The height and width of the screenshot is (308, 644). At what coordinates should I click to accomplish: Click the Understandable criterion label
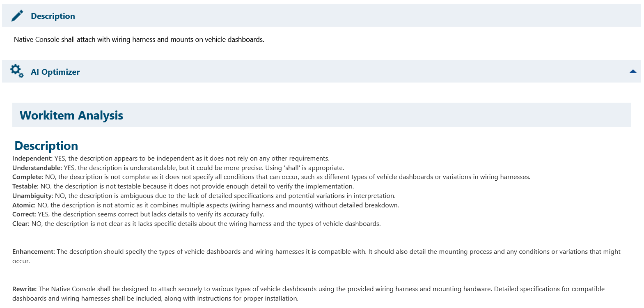coord(37,168)
